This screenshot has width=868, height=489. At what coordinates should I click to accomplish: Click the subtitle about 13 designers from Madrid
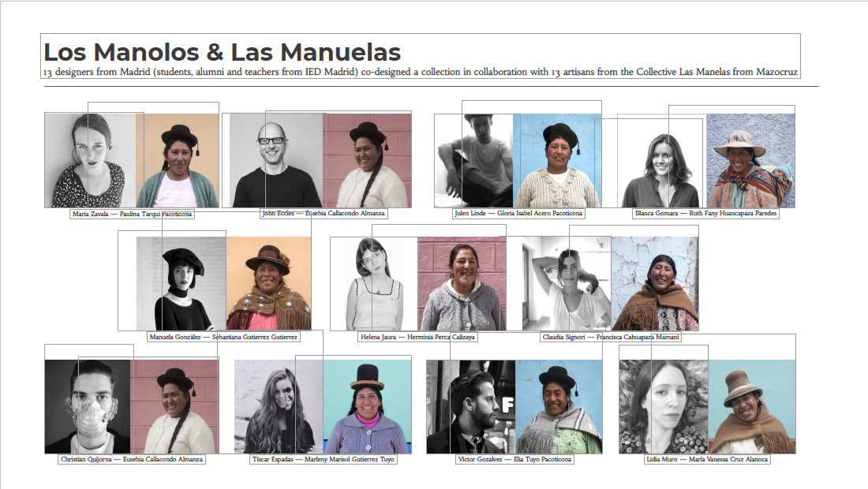[x=420, y=72]
